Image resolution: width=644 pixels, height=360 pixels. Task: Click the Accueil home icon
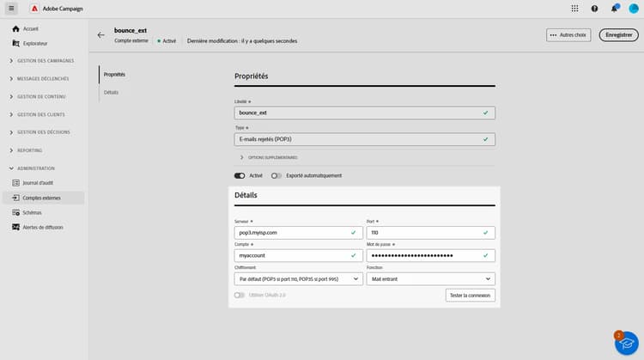[x=15, y=28]
